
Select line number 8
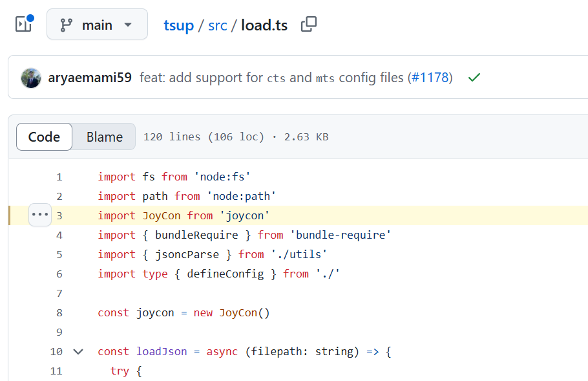click(59, 313)
